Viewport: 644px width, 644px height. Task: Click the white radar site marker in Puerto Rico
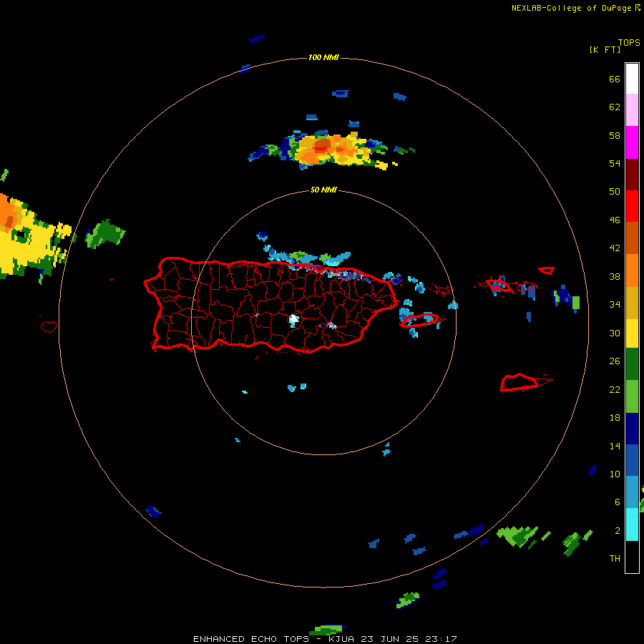[293, 319]
